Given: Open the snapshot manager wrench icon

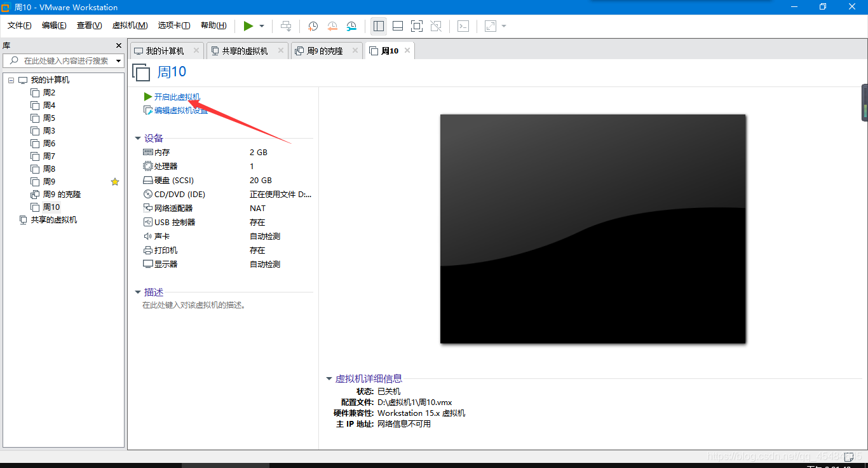Looking at the screenshot, I should tap(351, 26).
